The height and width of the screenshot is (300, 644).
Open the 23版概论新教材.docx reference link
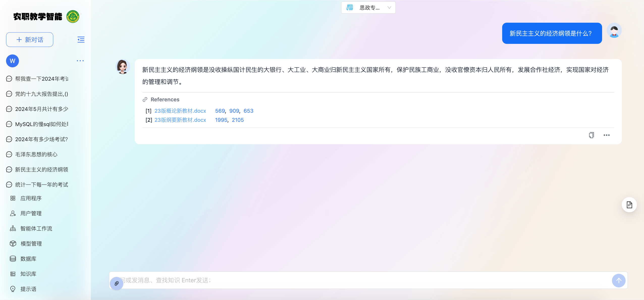(x=180, y=111)
